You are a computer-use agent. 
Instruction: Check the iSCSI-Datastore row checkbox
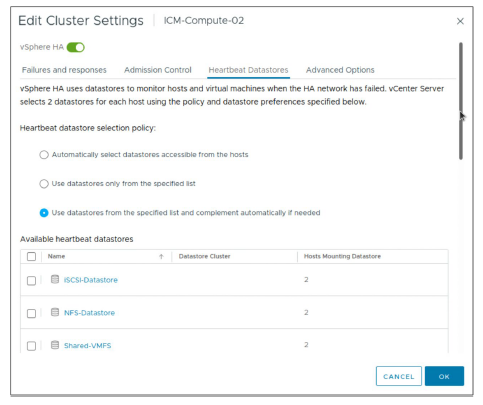(x=31, y=280)
